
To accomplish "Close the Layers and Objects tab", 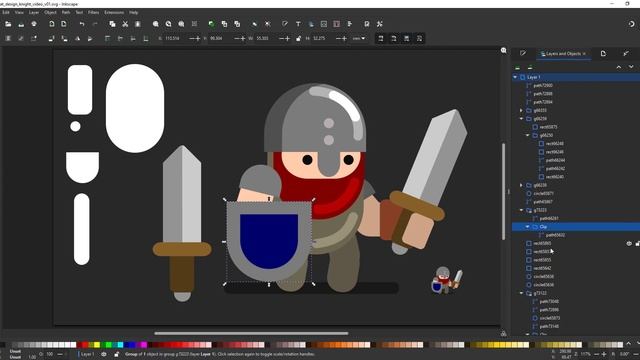I will 584,54.
